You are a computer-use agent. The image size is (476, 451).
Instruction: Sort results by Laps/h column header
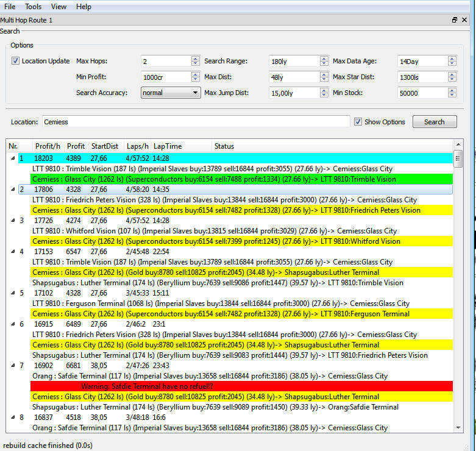pos(137,146)
